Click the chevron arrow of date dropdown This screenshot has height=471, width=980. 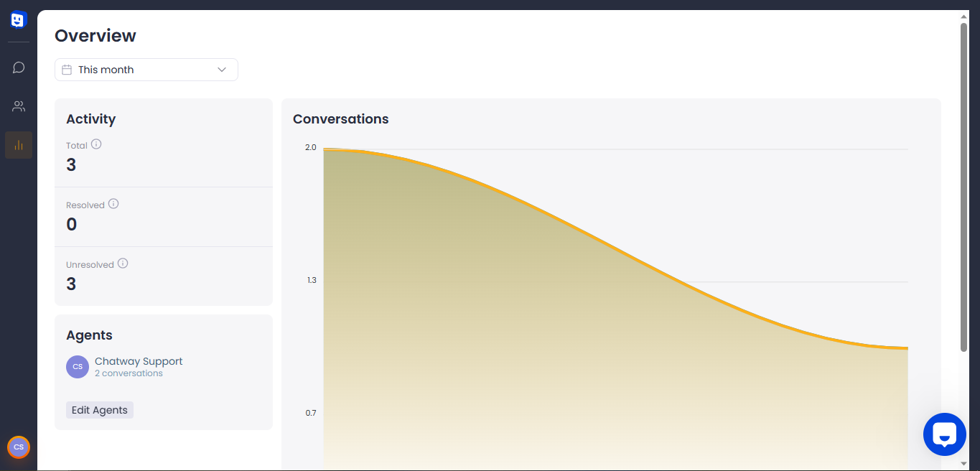[x=222, y=70]
